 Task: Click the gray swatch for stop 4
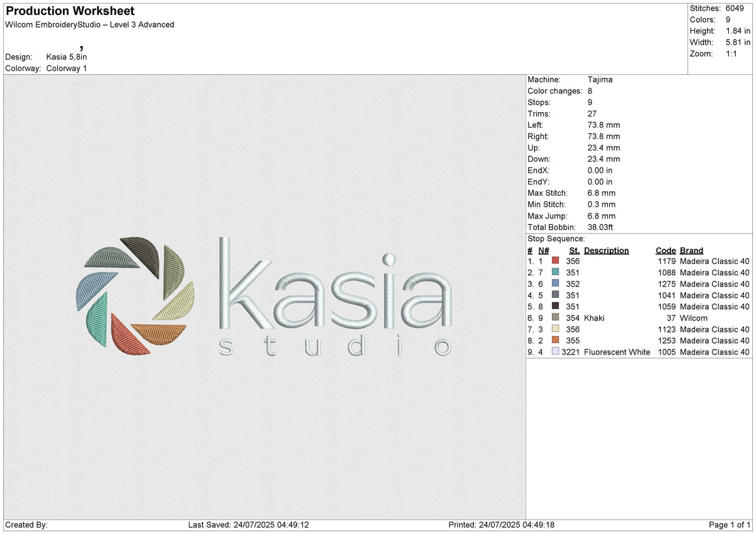[555, 295]
